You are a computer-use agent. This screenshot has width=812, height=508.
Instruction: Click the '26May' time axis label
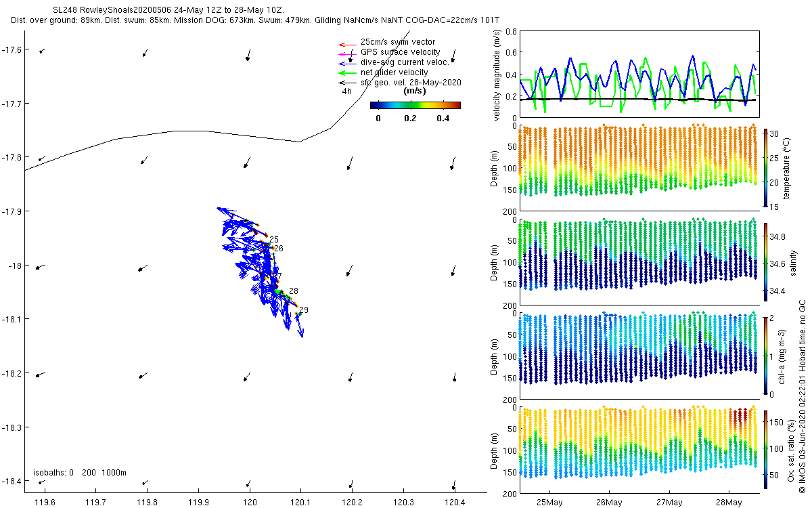(609, 503)
